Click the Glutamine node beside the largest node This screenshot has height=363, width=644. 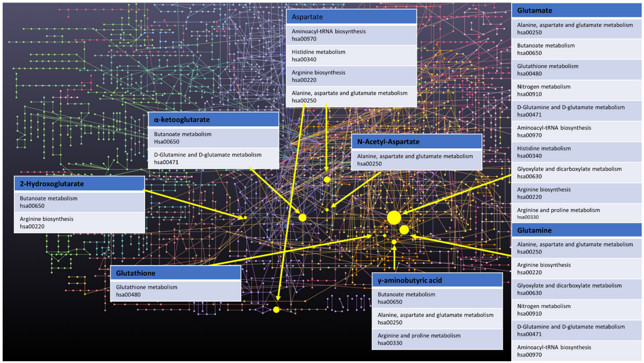point(404,230)
